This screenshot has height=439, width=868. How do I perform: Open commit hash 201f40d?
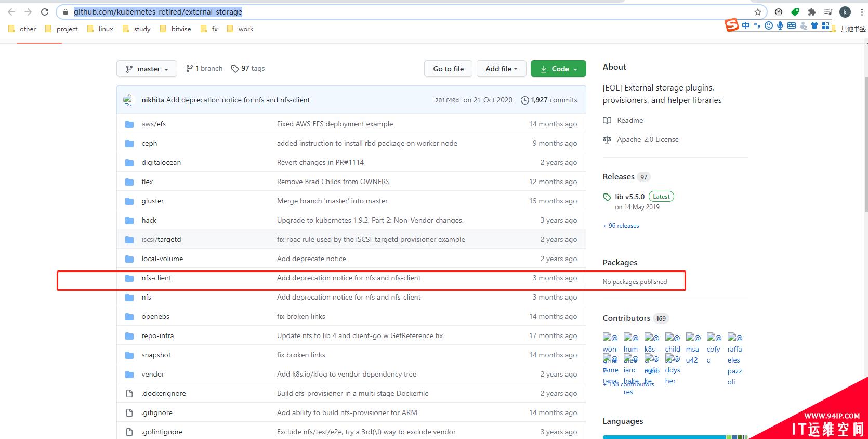pos(447,100)
